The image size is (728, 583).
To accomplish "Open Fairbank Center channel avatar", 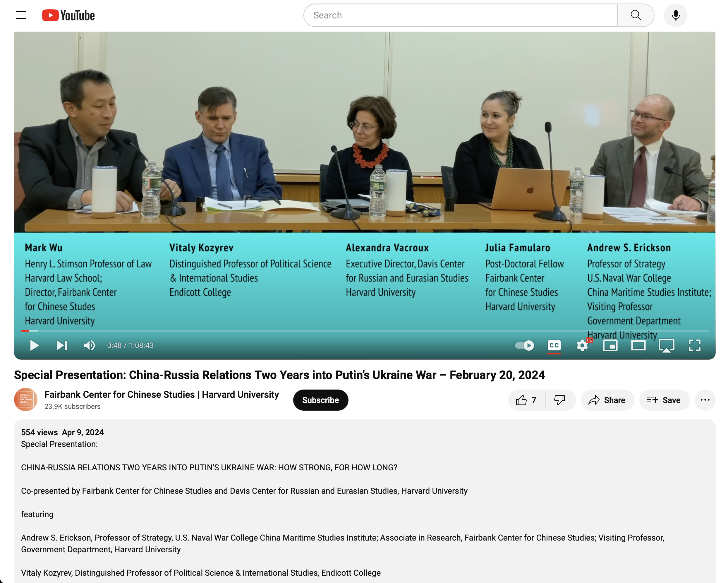I will point(26,399).
